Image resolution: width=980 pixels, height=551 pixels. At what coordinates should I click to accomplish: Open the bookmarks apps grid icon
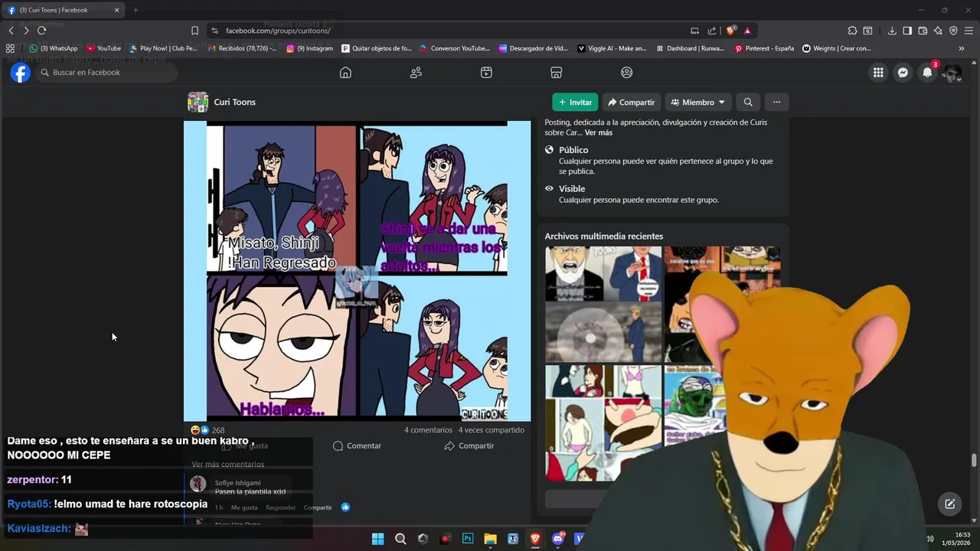coord(10,48)
